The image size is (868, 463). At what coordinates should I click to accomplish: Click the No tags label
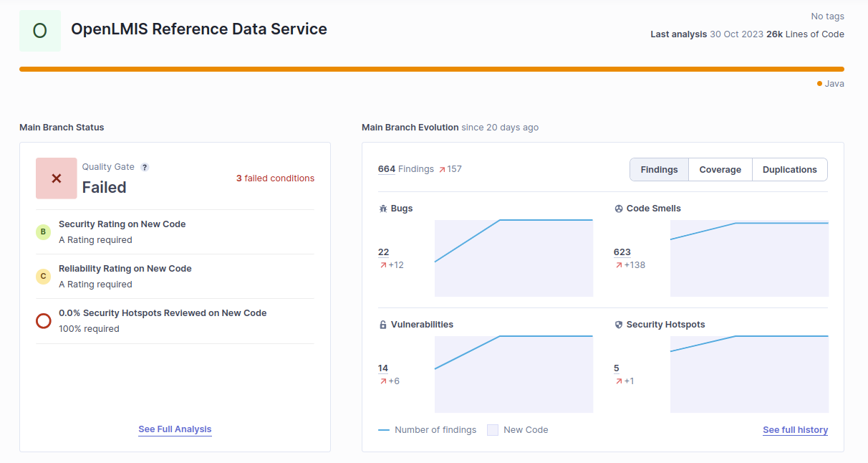click(827, 16)
